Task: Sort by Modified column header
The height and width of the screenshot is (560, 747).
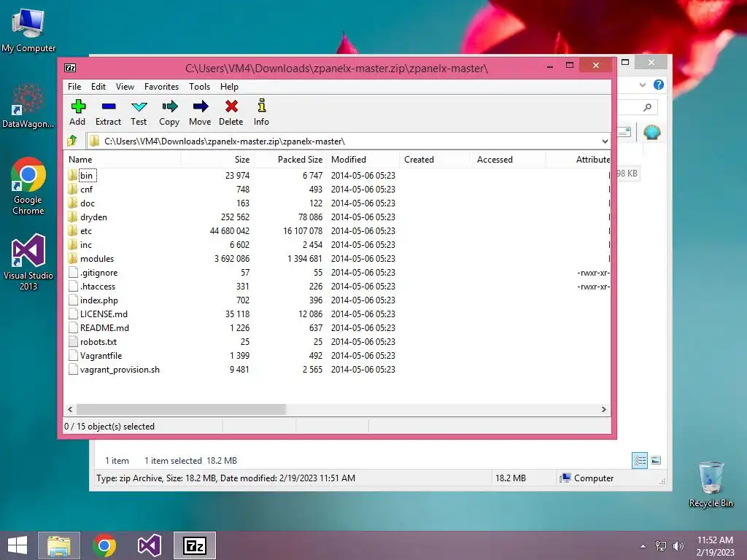Action: pos(363,160)
